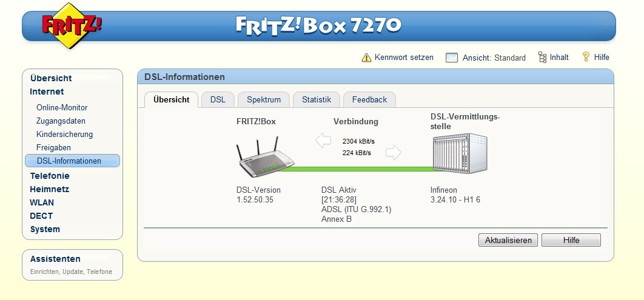Click the DSL-Informationen panel title
The width and height of the screenshot is (644, 300).
pyautogui.click(x=184, y=77)
